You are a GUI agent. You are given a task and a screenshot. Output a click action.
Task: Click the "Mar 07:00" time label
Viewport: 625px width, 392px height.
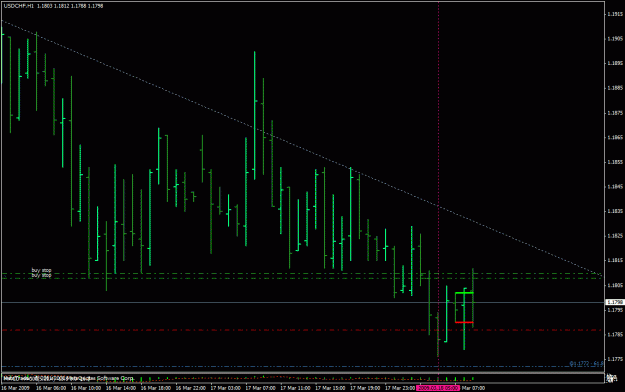tap(473, 388)
